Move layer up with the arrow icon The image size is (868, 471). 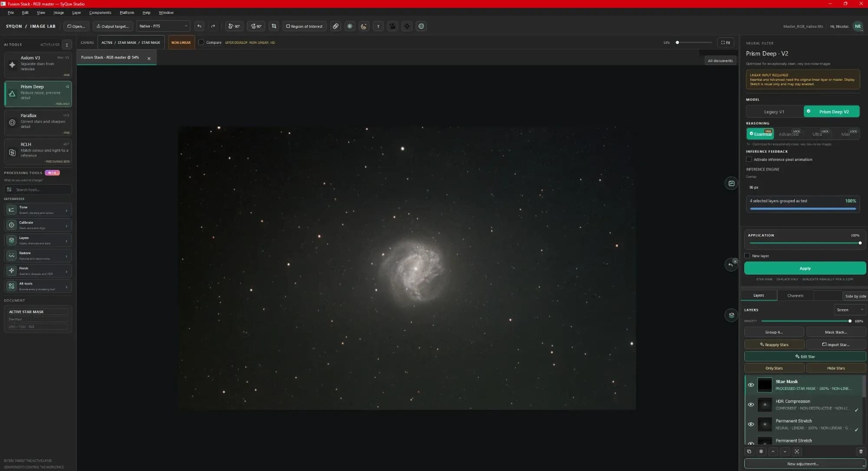pyautogui.click(x=773, y=451)
